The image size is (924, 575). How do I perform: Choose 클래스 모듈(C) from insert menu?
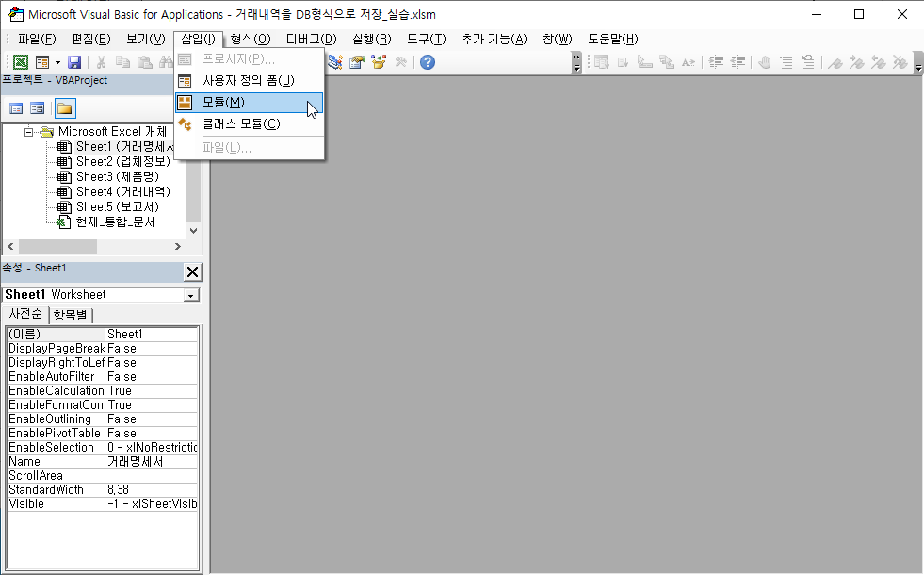click(x=250, y=124)
